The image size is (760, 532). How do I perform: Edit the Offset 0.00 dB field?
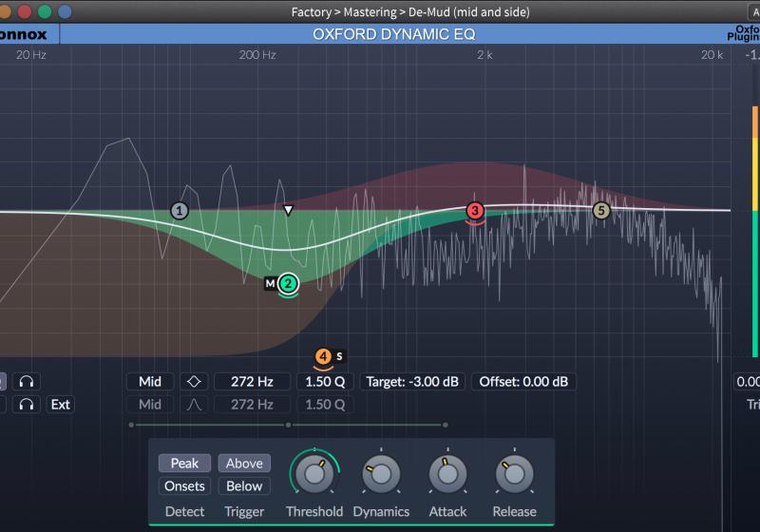coord(523,382)
